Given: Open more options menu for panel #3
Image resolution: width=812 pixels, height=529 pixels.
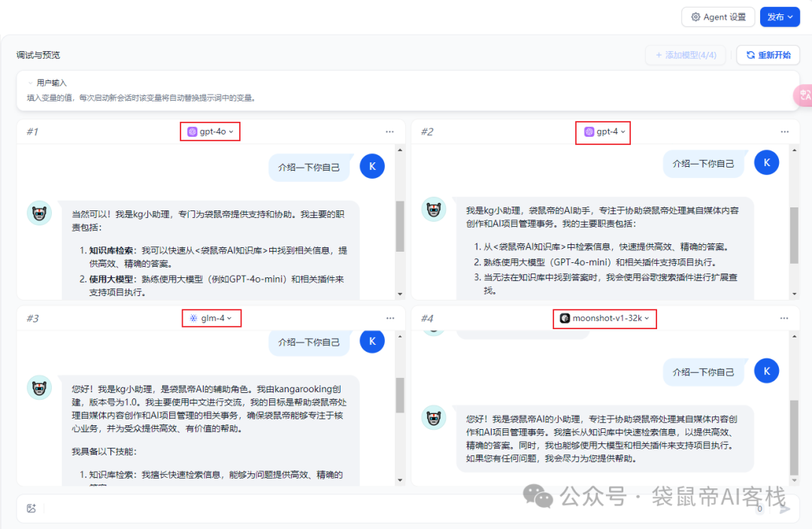Looking at the screenshot, I should coord(389,319).
